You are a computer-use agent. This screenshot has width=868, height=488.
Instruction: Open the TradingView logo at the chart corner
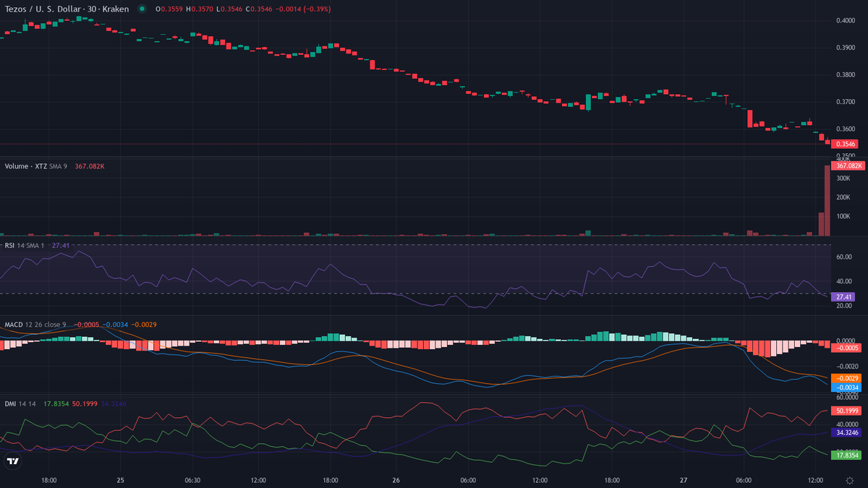[12, 461]
